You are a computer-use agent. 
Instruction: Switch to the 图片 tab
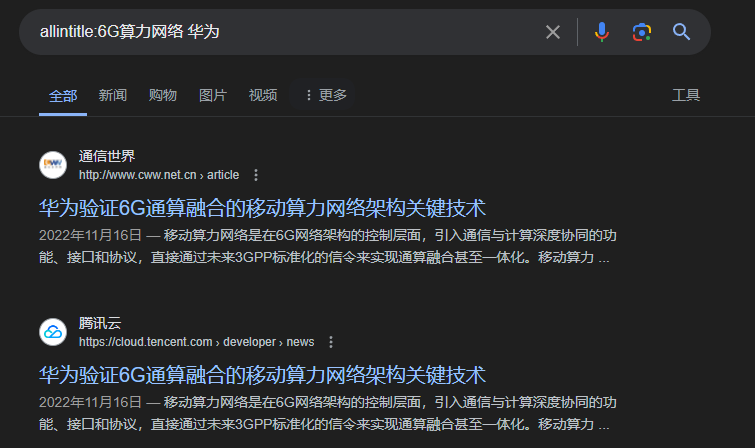coord(213,95)
